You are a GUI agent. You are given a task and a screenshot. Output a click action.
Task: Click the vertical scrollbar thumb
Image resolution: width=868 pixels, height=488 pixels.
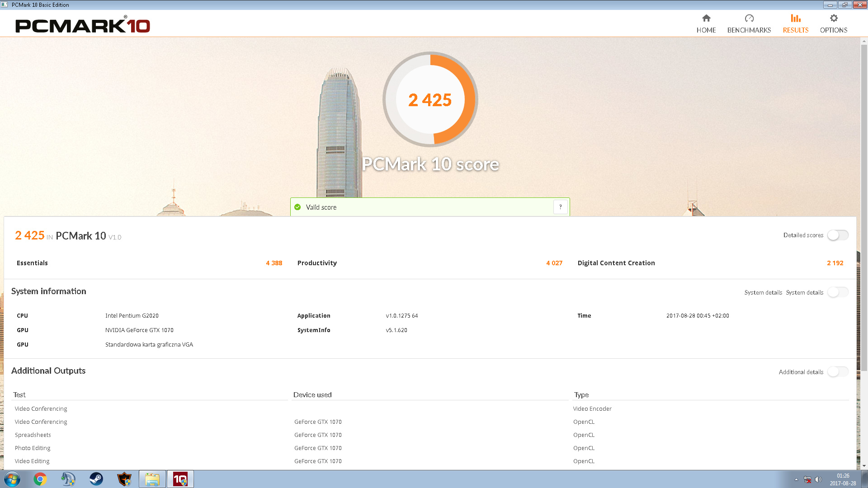[864, 208]
